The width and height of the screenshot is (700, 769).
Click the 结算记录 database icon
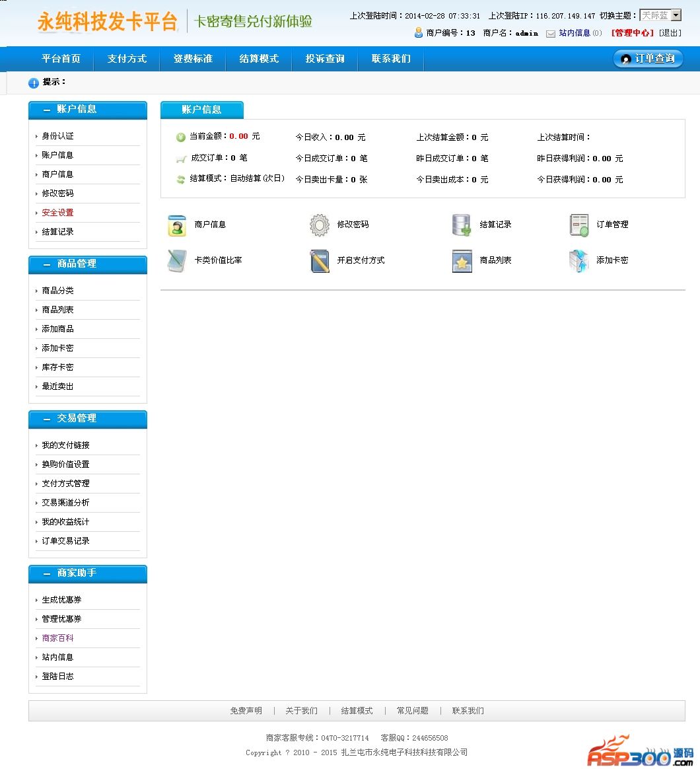[x=462, y=225]
